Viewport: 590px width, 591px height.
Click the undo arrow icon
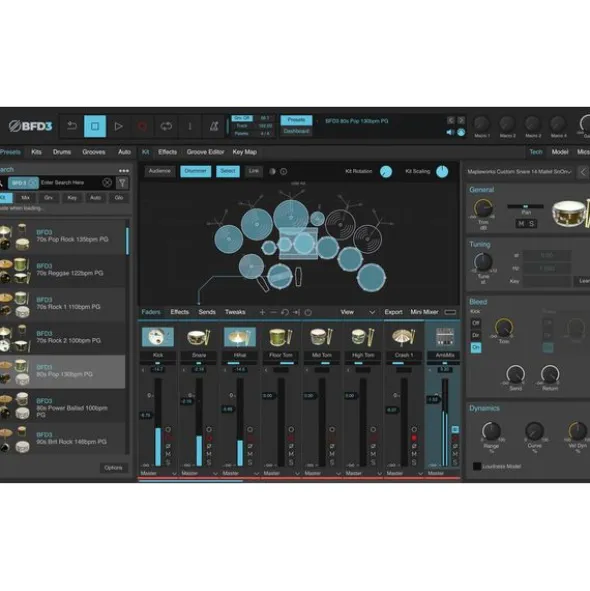[71, 126]
